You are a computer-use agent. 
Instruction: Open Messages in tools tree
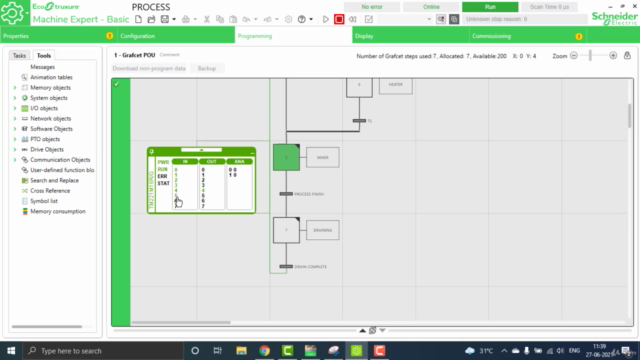[x=42, y=67]
